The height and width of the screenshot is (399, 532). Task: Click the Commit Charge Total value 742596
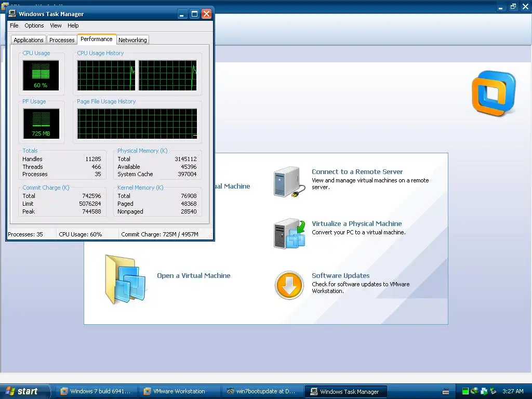click(x=91, y=196)
